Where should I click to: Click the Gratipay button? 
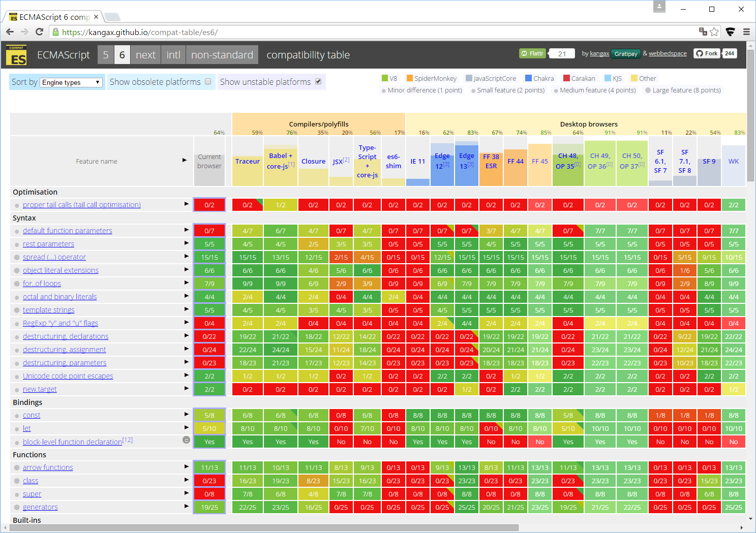625,54
